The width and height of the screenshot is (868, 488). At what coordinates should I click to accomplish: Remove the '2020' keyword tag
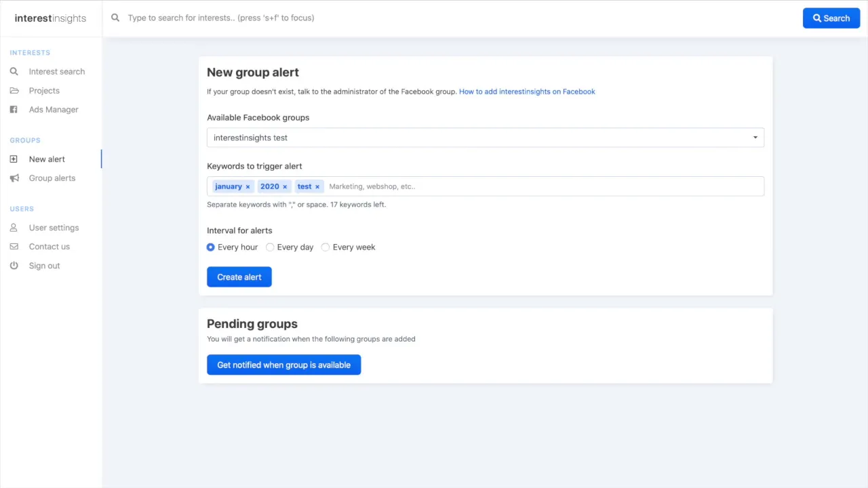285,186
